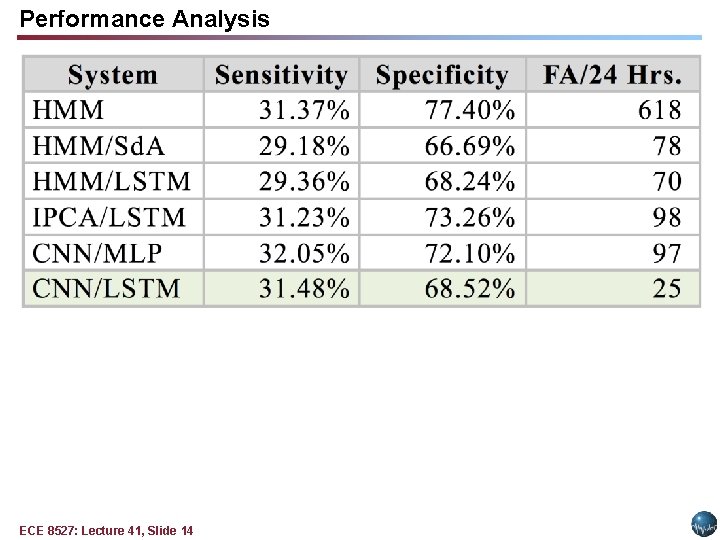The width and height of the screenshot is (720, 540).
Task: Click the FA/24 Hrs. column header
Action: pos(613,74)
